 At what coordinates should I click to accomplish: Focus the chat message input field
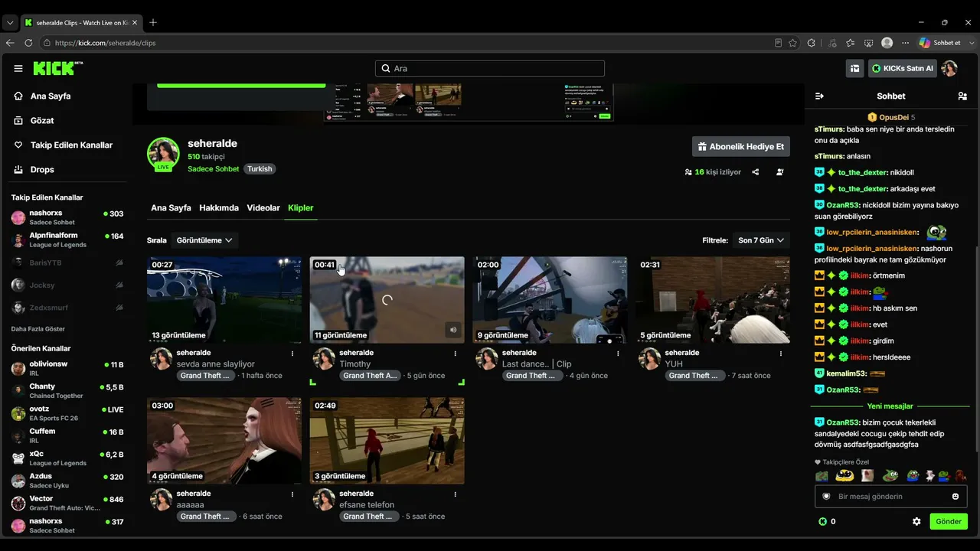(x=890, y=497)
